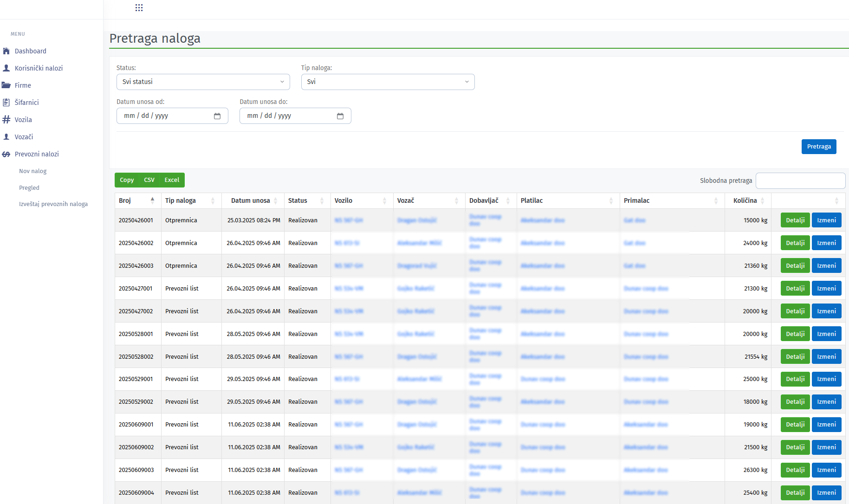Open calendar picker for Datum unosa od
Image resolution: width=849 pixels, height=504 pixels.
217,116
